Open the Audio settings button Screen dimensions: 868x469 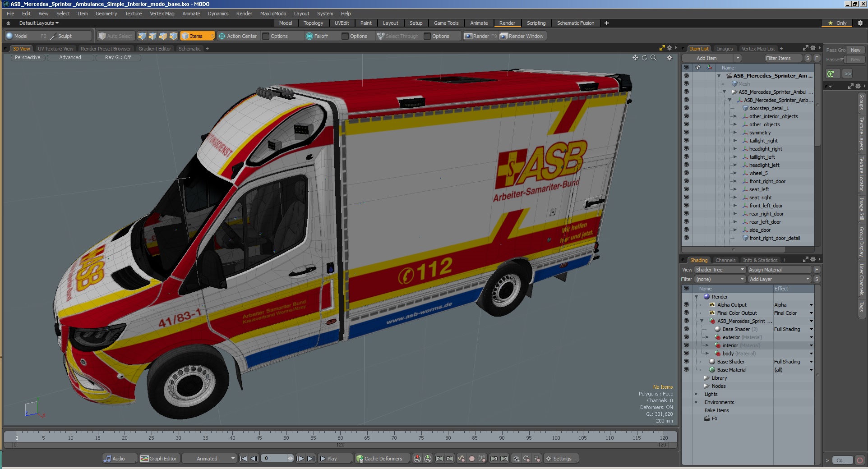(x=119, y=459)
